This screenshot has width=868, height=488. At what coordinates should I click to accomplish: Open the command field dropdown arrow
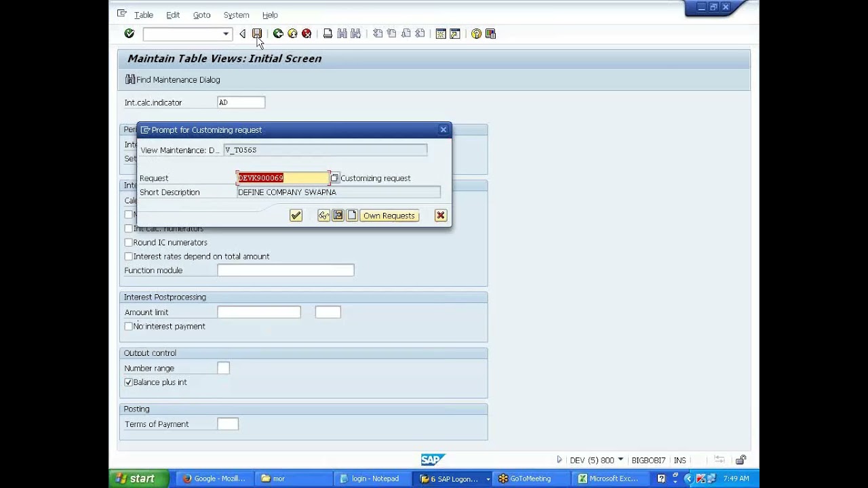[x=226, y=34]
